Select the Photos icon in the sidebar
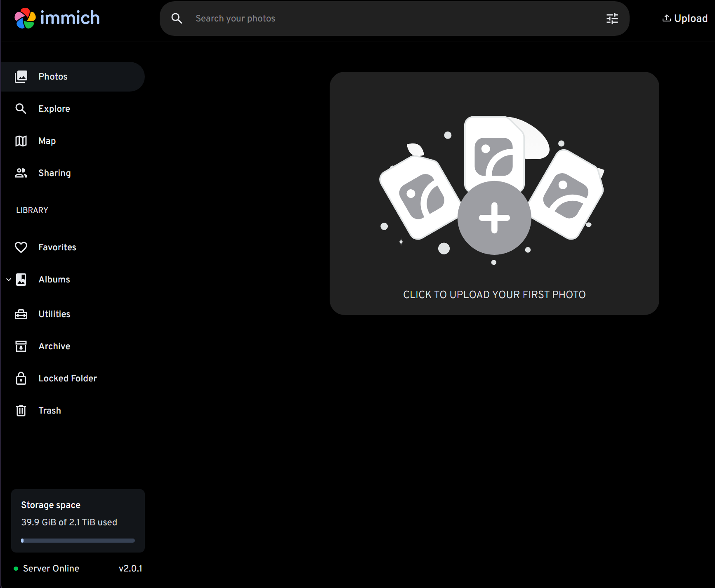715x588 pixels. pyautogui.click(x=21, y=76)
